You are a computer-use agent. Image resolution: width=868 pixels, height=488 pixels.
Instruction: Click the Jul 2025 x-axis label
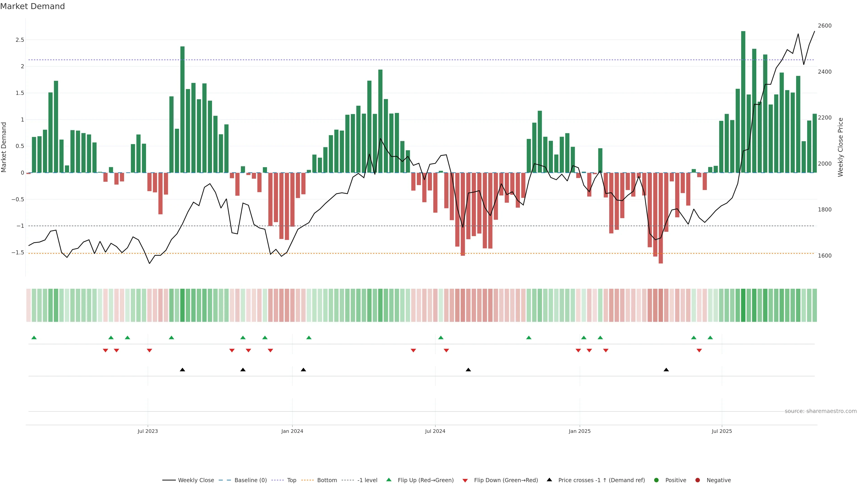point(722,431)
